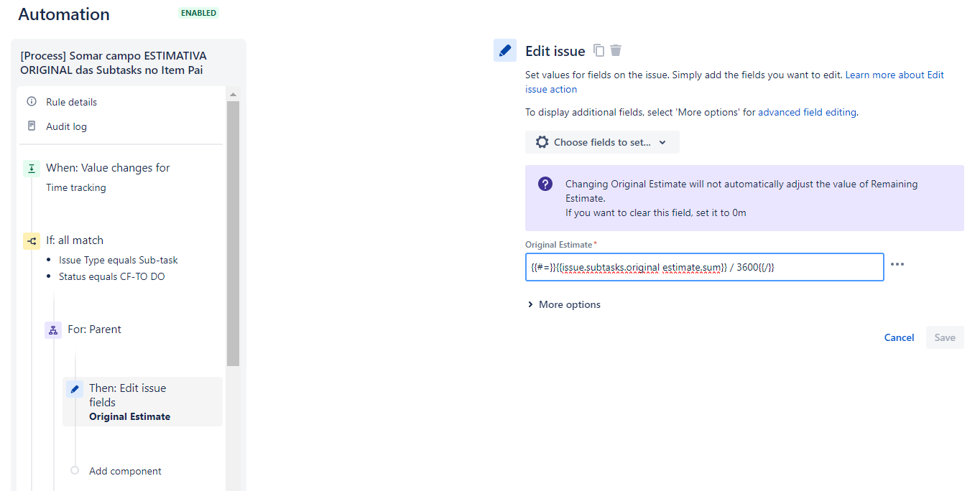Click the Status equals CF-TO DO condition
980x491 pixels.
click(x=111, y=276)
